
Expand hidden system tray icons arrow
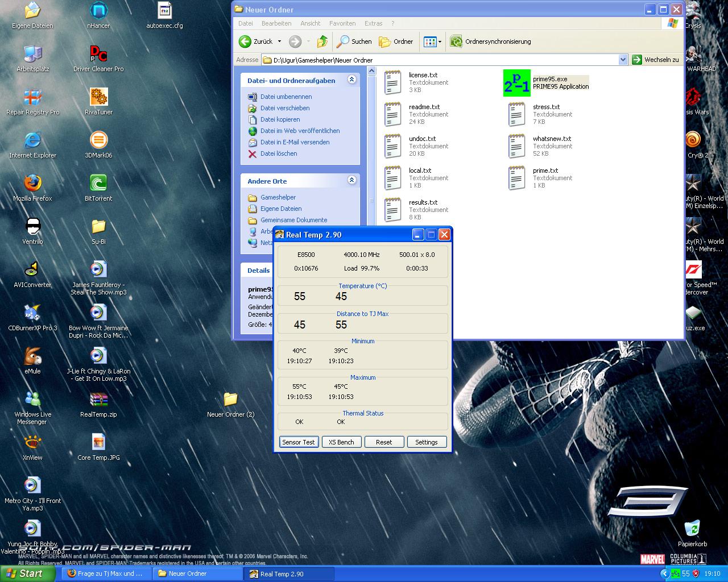pyautogui.click(x=665, y=574)
